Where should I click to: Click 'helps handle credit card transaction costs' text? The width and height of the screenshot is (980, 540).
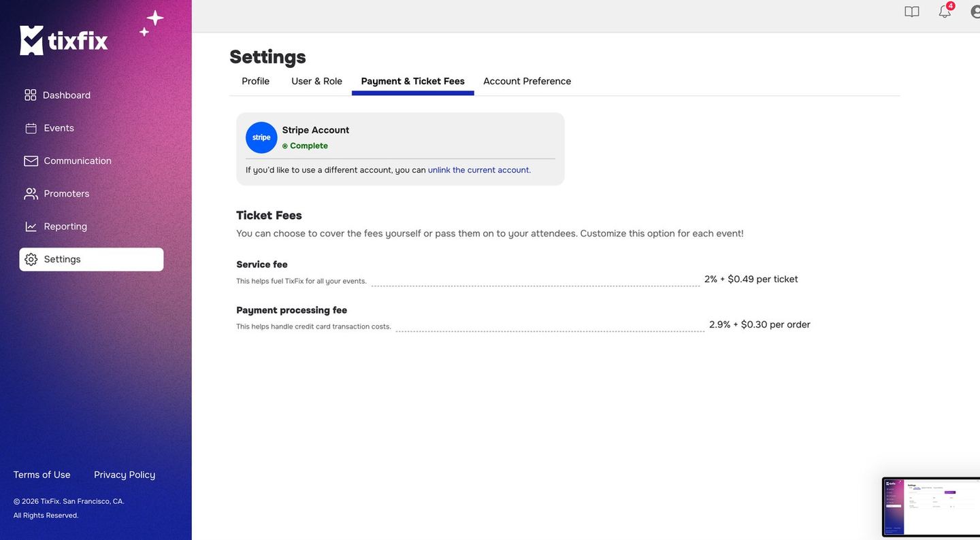pyautogui.click(x=314, y=326)
